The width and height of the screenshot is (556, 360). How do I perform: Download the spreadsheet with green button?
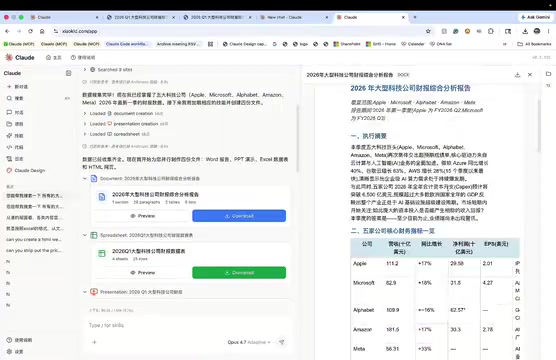coord(239,272)
